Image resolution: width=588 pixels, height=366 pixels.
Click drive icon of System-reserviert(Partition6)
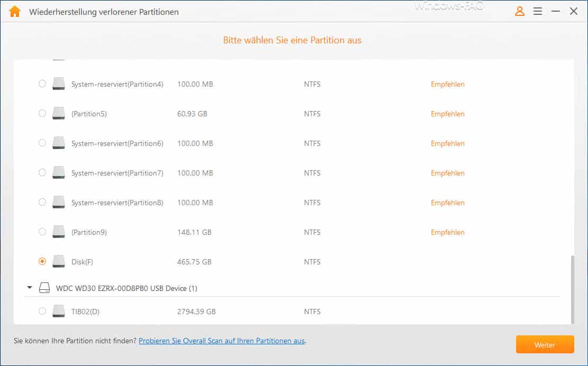coord(59,143)
